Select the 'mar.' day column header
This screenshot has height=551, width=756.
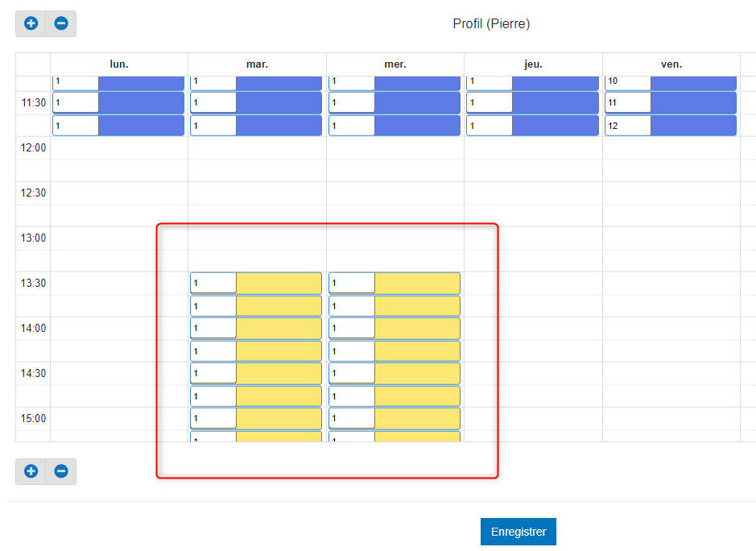[x=257, y=64]
